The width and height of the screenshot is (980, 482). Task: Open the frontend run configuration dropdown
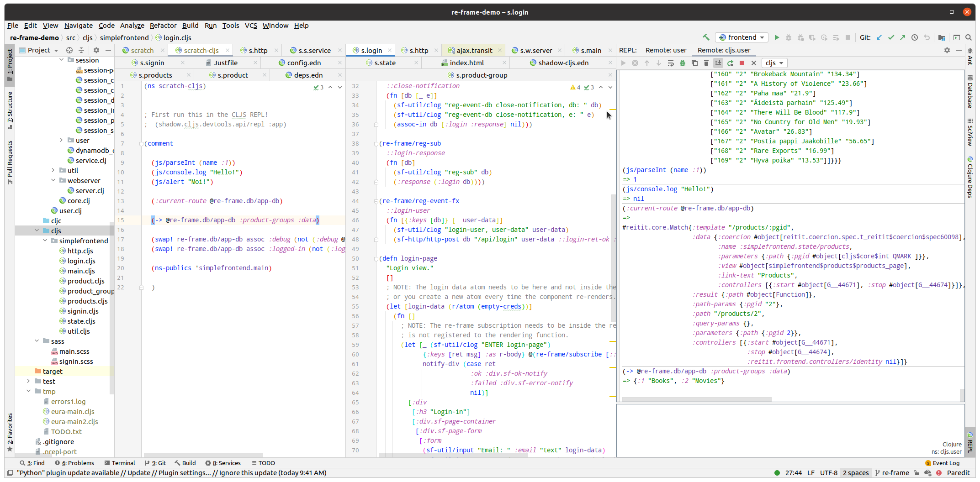pos(741,37)
